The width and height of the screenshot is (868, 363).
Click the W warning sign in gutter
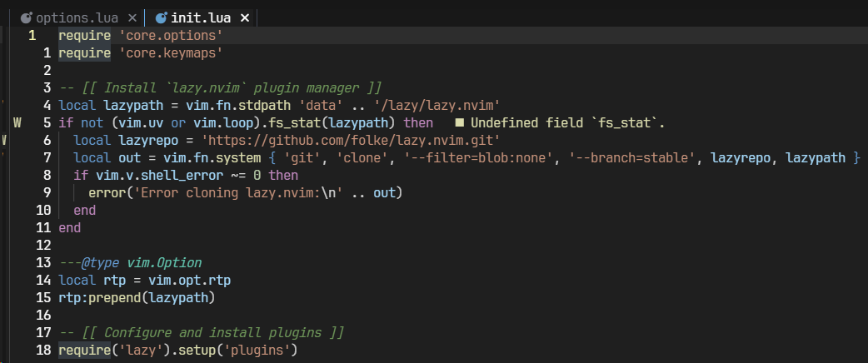point(17,123)
